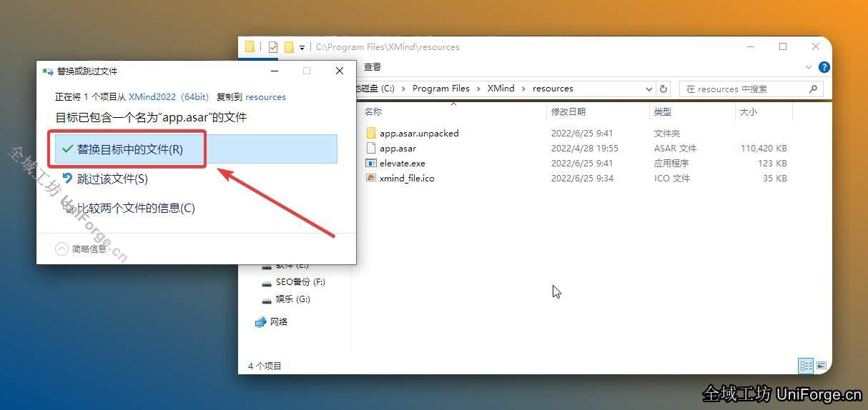Click xmind_file.ico image icon
Screen dimensions: 868x410
(370, 179)
